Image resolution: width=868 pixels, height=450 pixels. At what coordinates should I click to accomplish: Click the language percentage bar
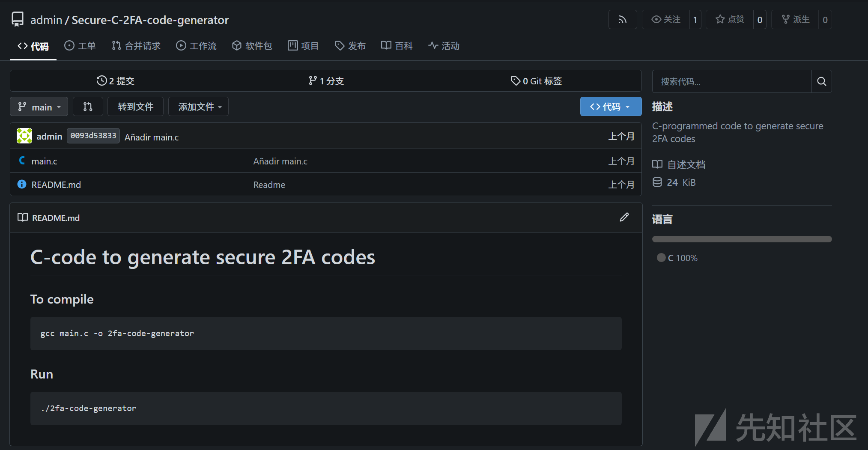[x=742, y=239]
